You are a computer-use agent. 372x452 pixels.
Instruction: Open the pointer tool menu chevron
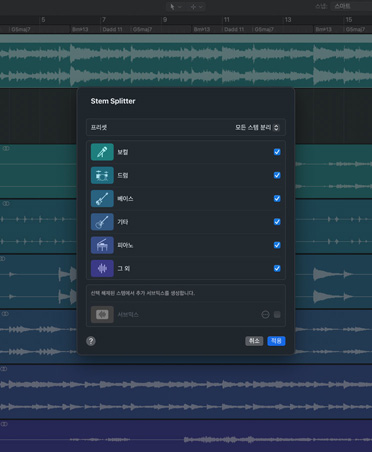tap(180, 7)
